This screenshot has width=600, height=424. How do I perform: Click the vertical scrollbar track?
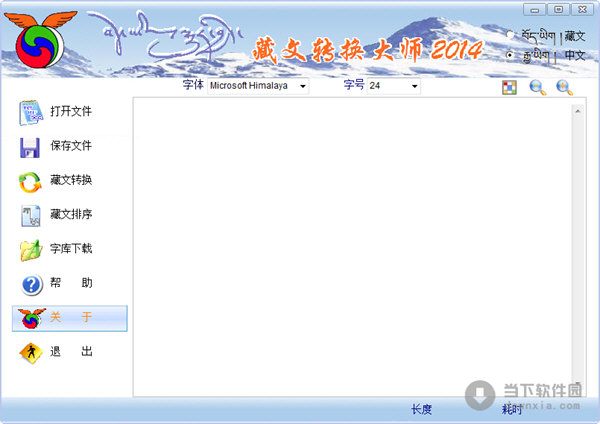(x=577, y=249)
